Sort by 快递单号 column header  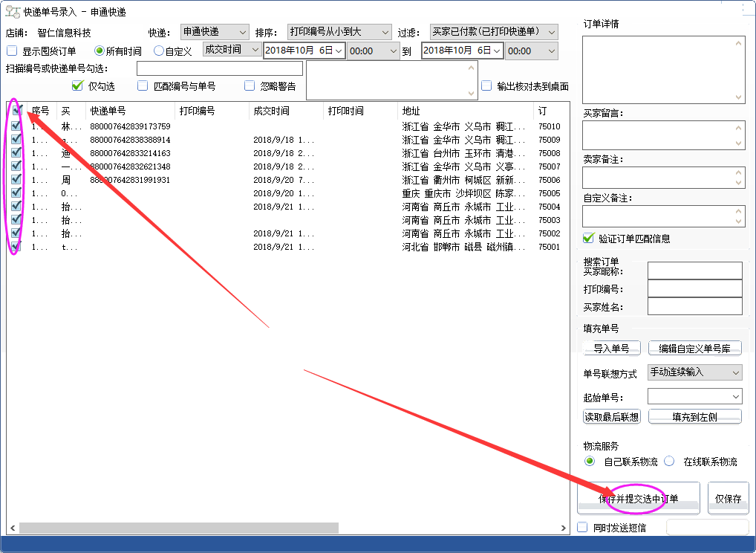click(x=108, y=111)
